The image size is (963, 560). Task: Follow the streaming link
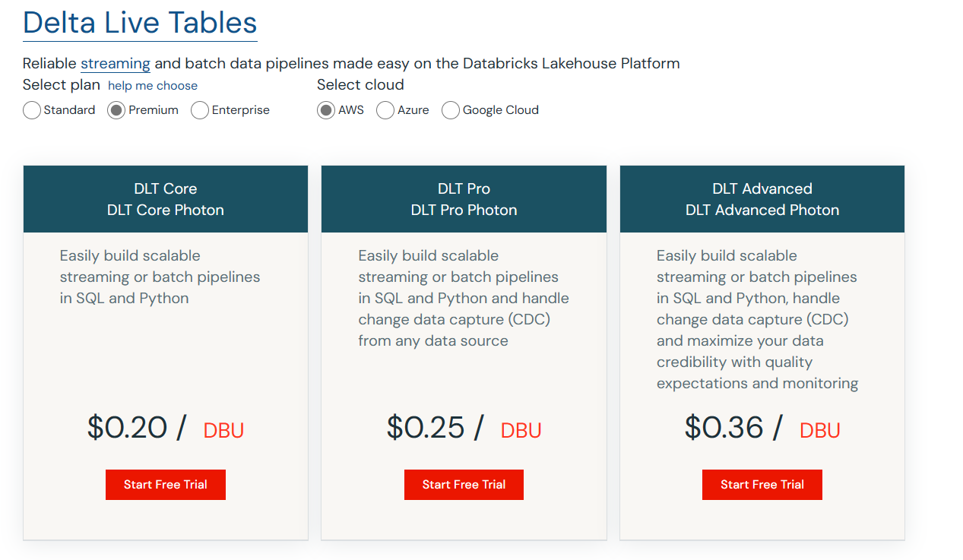click(116, 63)
